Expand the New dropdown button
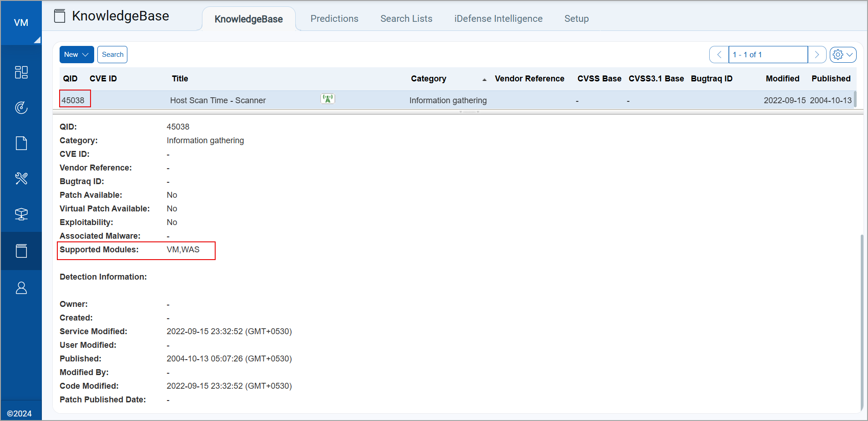868x421 pixels. click(x=76, y=55)
